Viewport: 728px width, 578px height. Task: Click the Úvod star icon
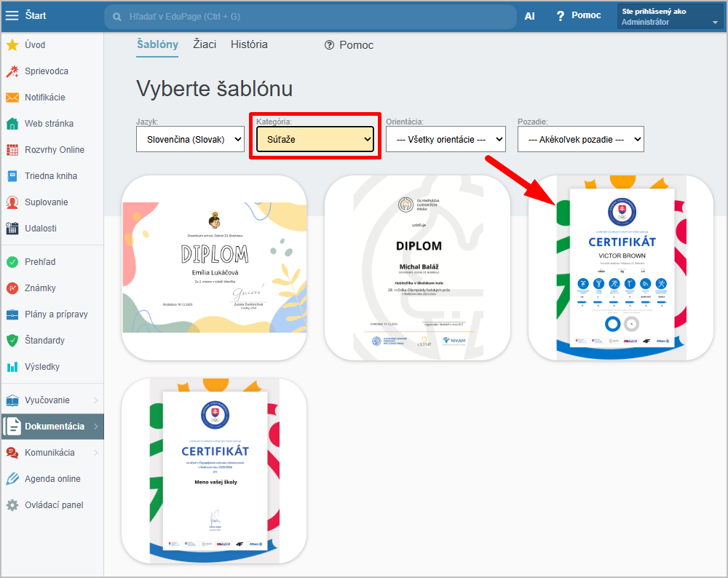pyautogui.click(x=12, y=45)
